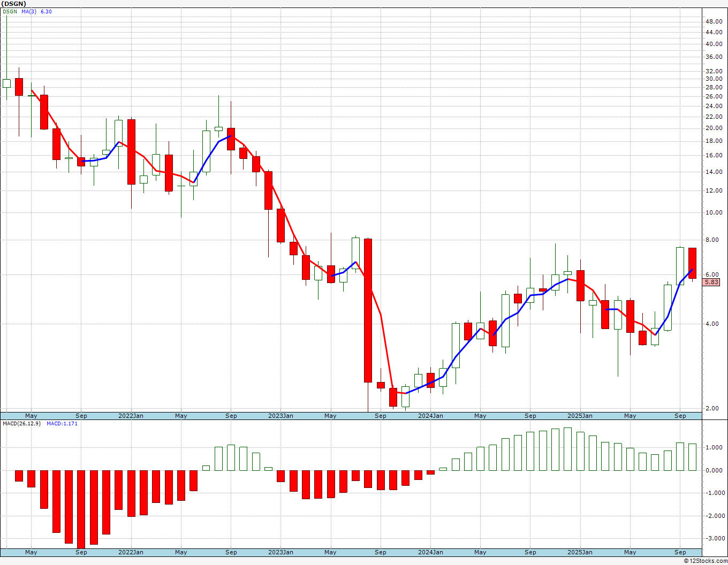This screenshot has width=728, height=565.
Task: Click the 20.00 price axis label
Action: point(714,128)
